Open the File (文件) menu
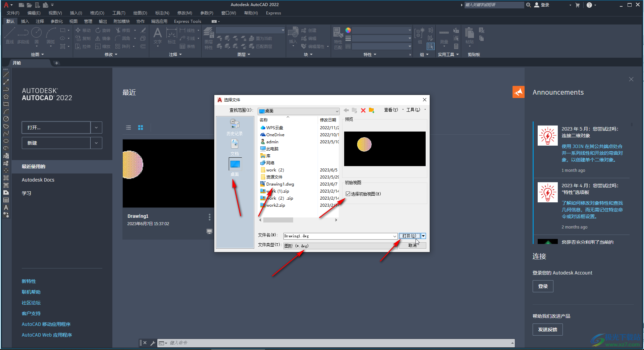Viewport: 644px width, 350px height. (13, 13)
